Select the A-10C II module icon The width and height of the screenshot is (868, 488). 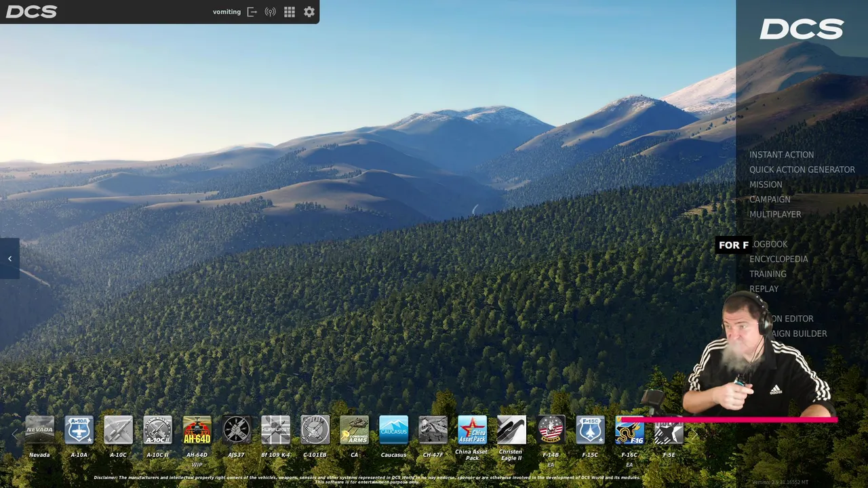pos(157,430)
